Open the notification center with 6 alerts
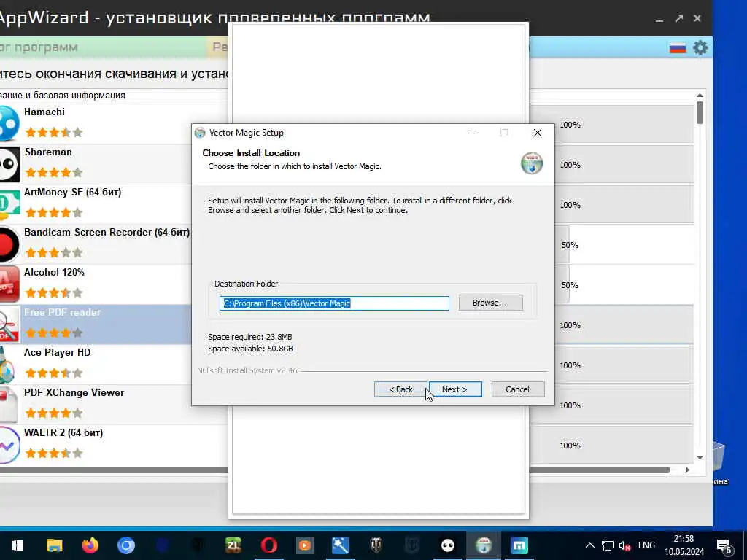 point(724,545)
